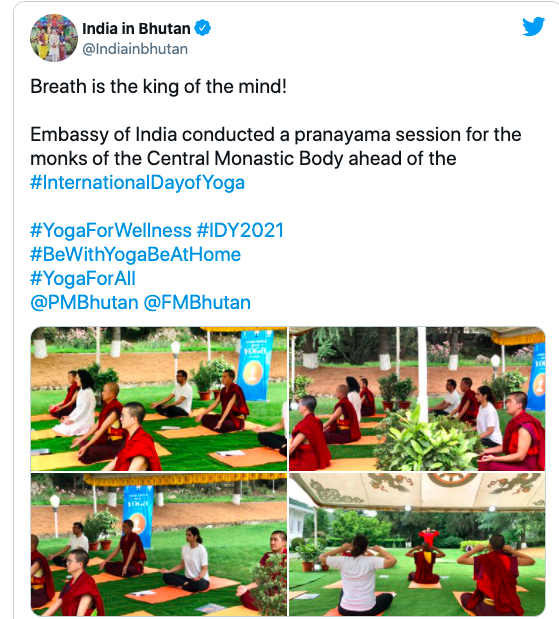Open the India in Bhutan account name
559x619 pixels.
tap(136, 28)
